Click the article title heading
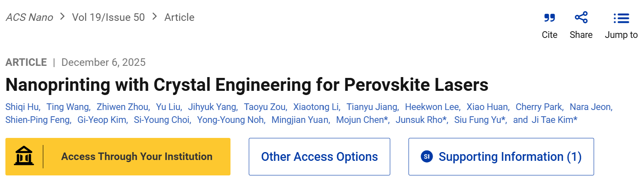The width and height of the screenshot is (644, 185). pyautogui.click(x=247, y=85)
